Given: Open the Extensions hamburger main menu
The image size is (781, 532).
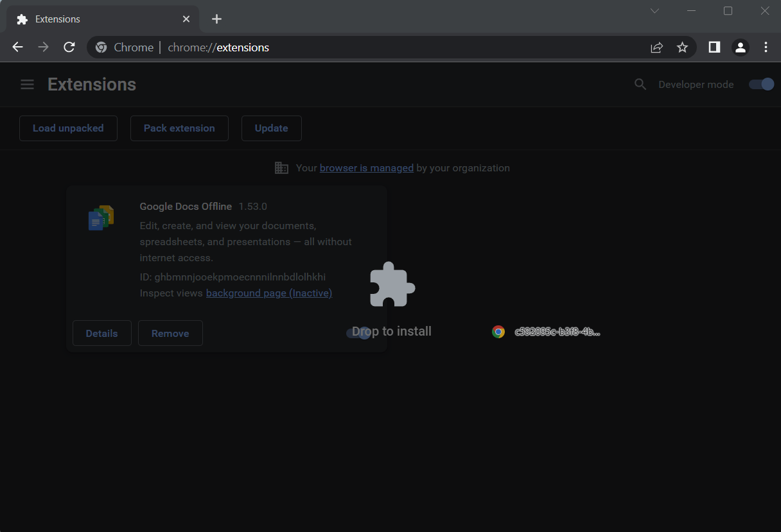Looking at the screenshot, I should click(x=27, y=85).
